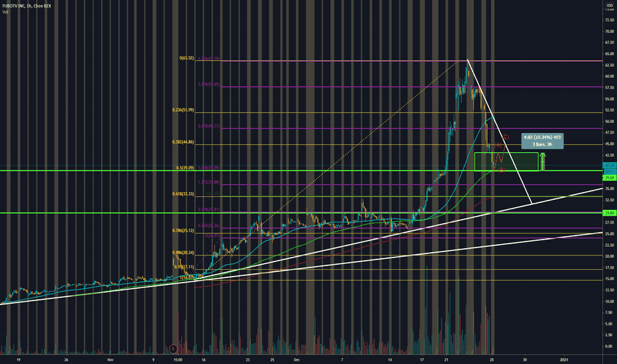Click the red (A) wave label
The height and width of the screenshot is (364, 617).
498,146
